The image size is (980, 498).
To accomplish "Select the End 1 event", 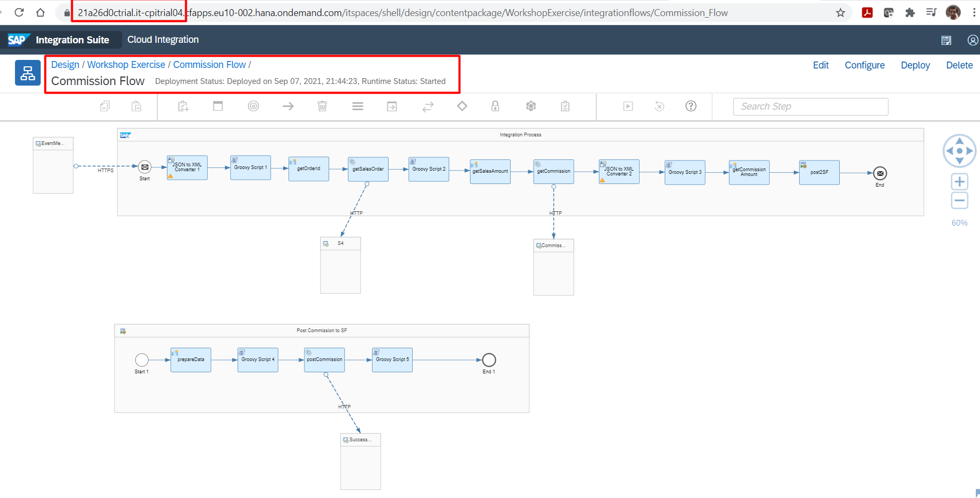I will 489,360.
